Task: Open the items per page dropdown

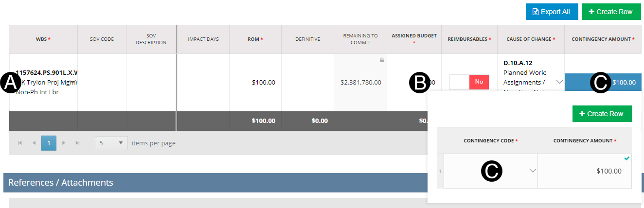Action: pyautogui.click(x=111, y=143)
